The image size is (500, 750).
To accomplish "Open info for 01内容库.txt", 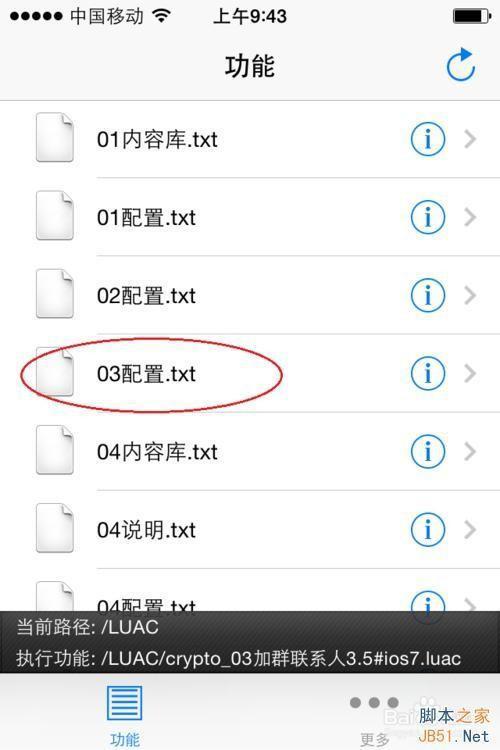I will (x=428, y=139).
